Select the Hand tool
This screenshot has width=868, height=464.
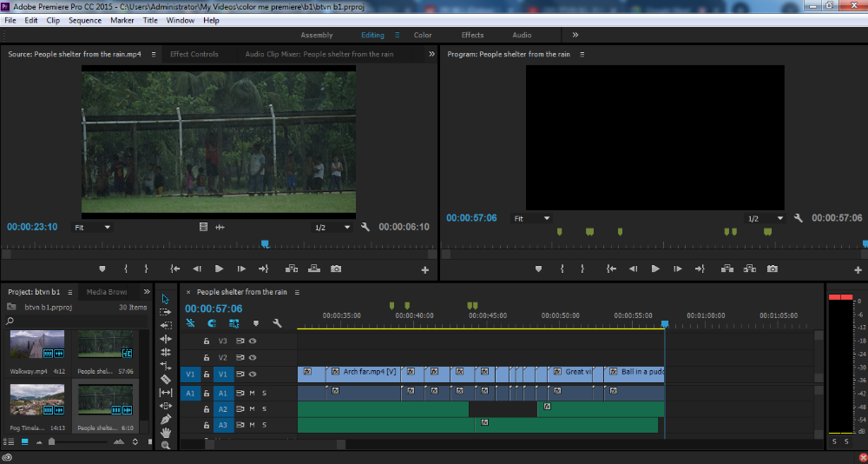(x=165, y=433)
